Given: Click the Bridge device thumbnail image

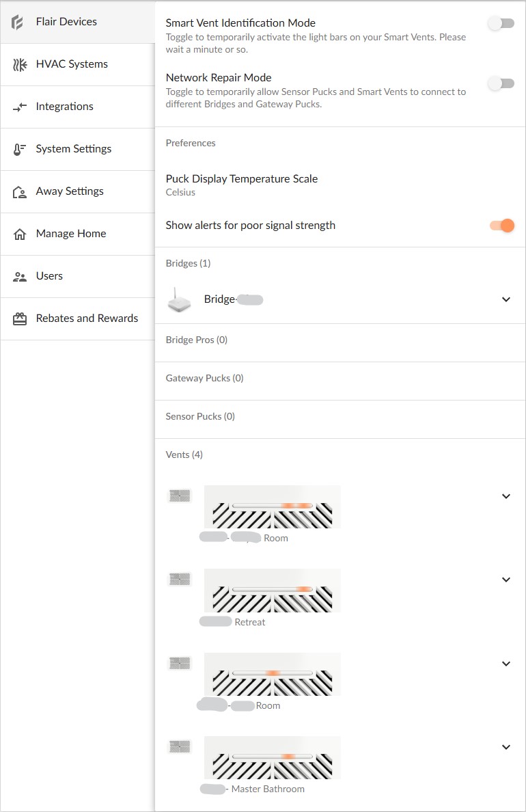Looking at the screenshot, I should (x=180, y=299).
